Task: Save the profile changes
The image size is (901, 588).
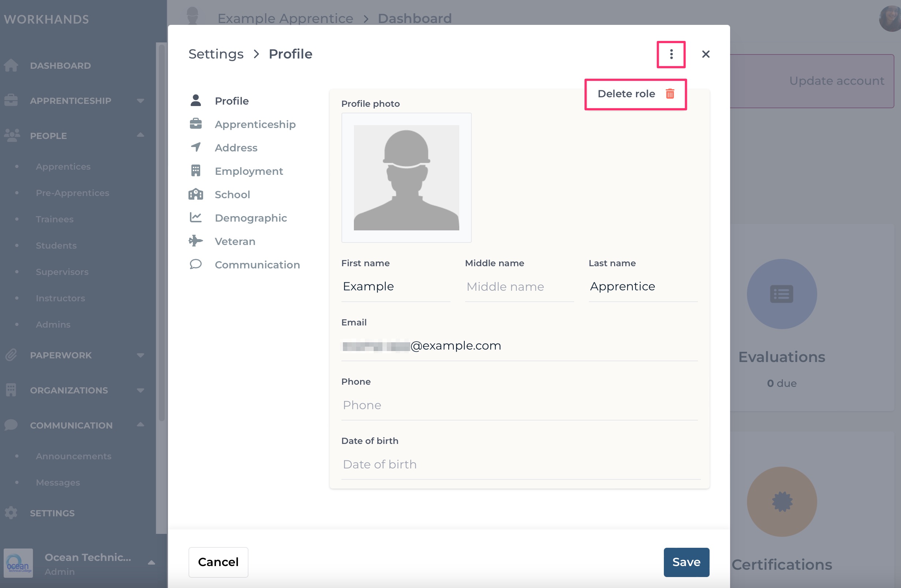Action: pyautogui.click(x=686, y=562)
